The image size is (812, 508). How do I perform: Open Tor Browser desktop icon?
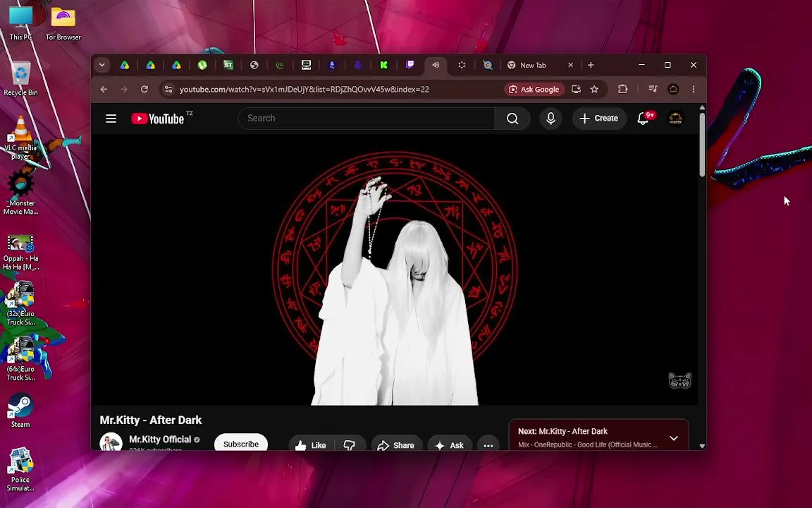63,23
